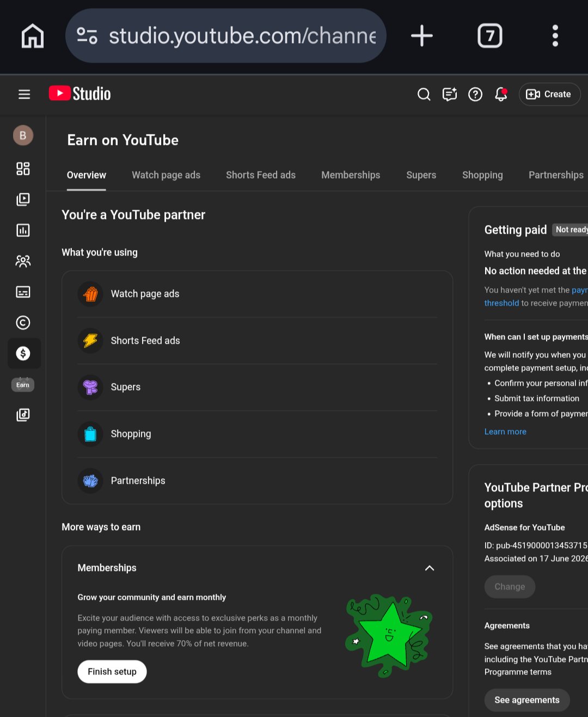This screenshot has height=717, width=588.
Task: Click the See agreements button
Action: (x=527, y=700)
